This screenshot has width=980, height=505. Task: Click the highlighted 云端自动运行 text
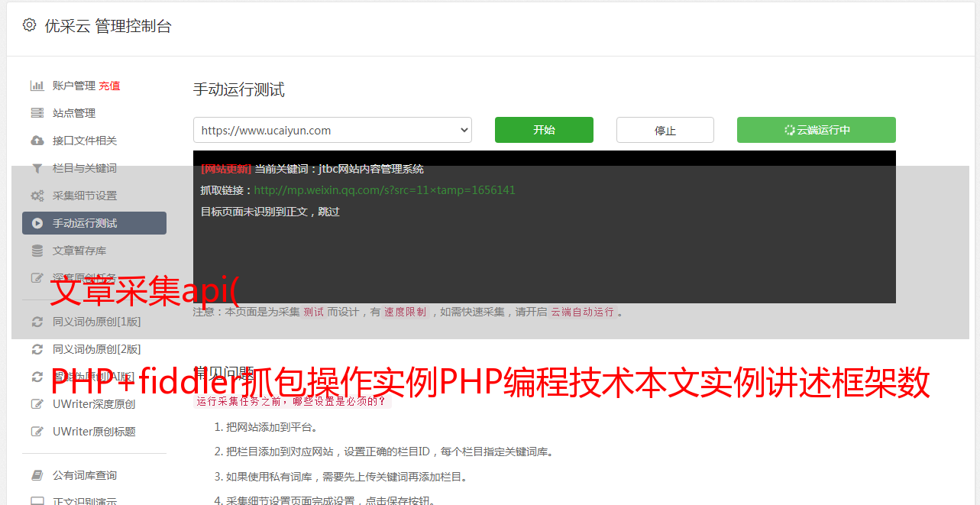[583, 312]
